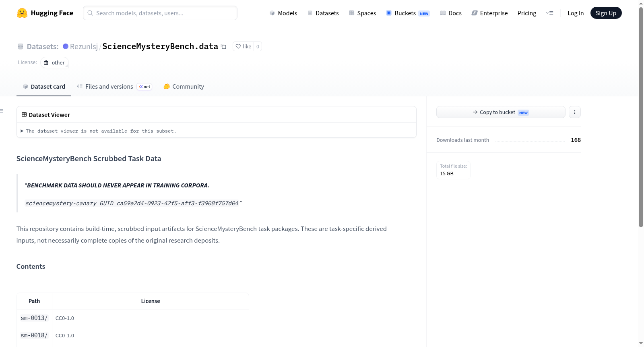The width and height of the screenshot is (644, 347).
Task: Open the ScienceMysteryBench.data dataset title link
Action: click(x=160, y=46)
